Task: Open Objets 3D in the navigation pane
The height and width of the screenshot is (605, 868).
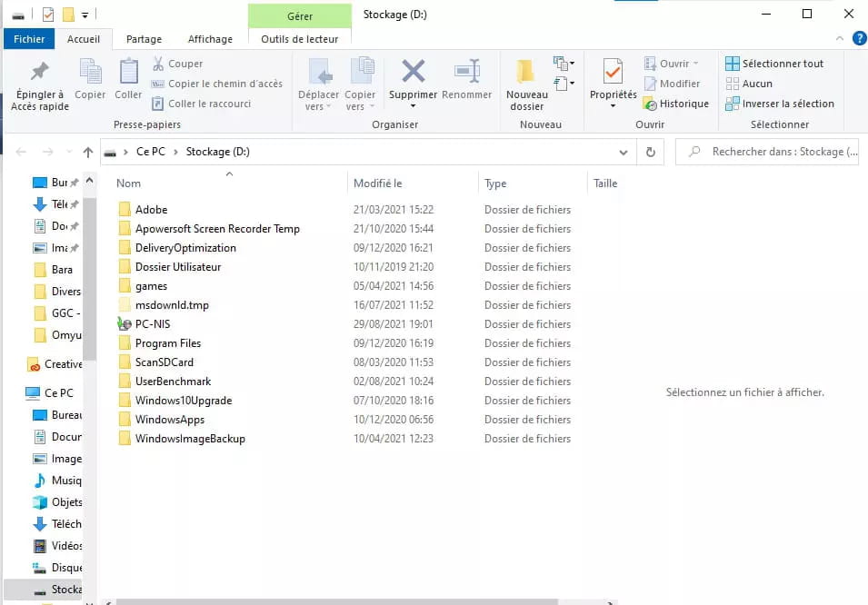Action: 57,502
